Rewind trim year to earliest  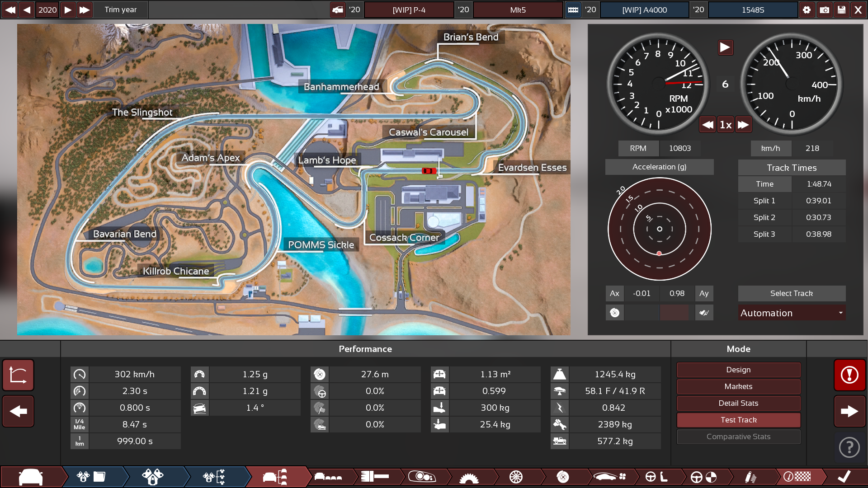tap(9, 9)
